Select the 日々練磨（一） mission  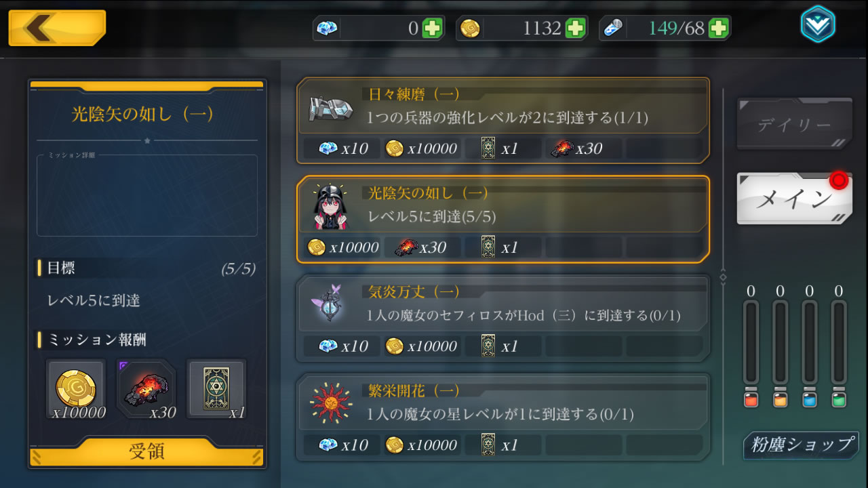pyautogui.click(x=503, y=121)
